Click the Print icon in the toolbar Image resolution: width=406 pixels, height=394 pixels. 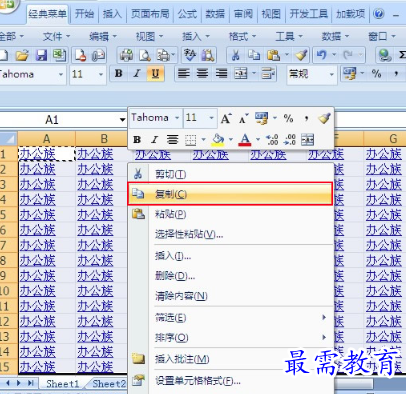pyautogui.click(x=126, y=55)
